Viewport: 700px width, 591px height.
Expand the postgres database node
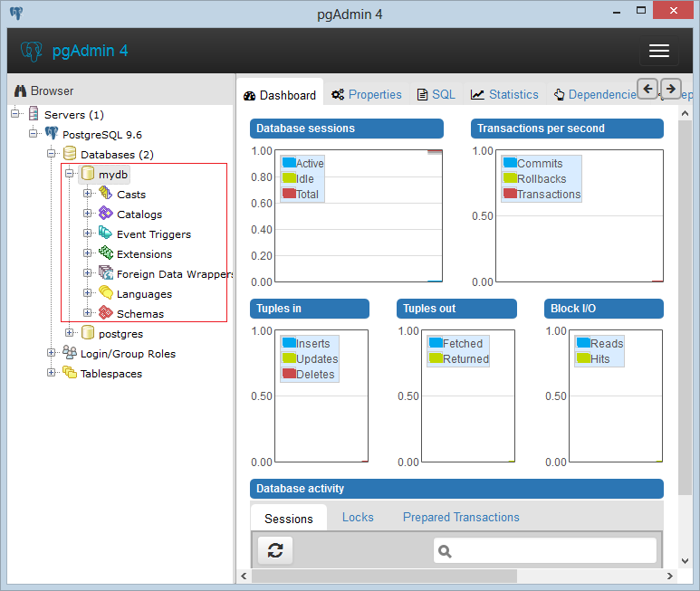[69, 333]
